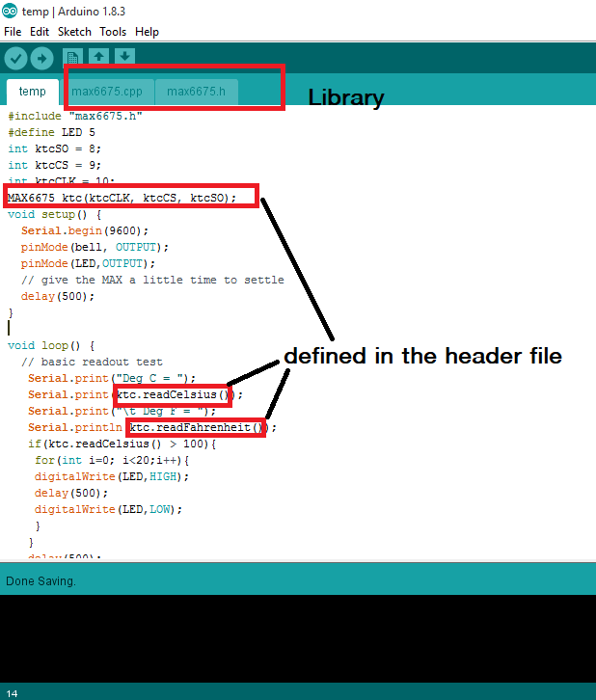596x700 pixels.
Task: Click the pinMode(LED,OUTPUT); line
Action: click(x=88, y=264)
